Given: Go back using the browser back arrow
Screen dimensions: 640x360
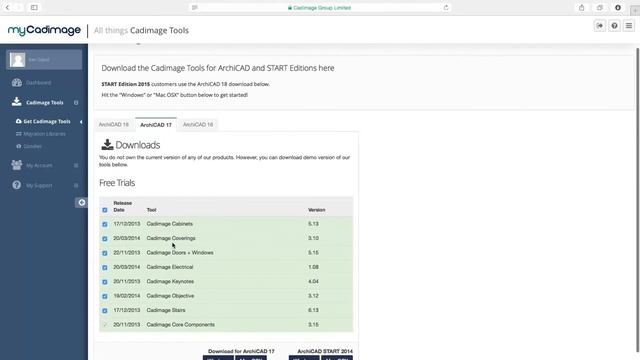Looking at the screenshot, I should coord(7,7).
